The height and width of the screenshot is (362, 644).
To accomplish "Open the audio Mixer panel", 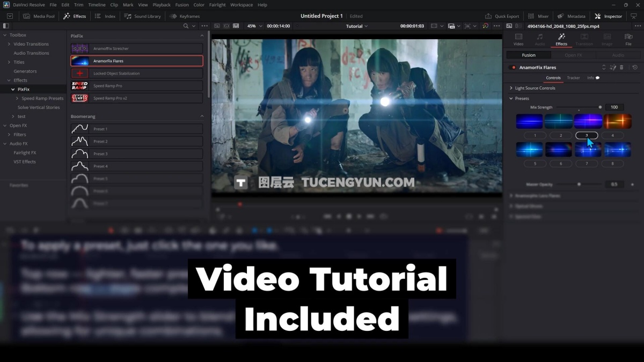I will pos(538,16).
